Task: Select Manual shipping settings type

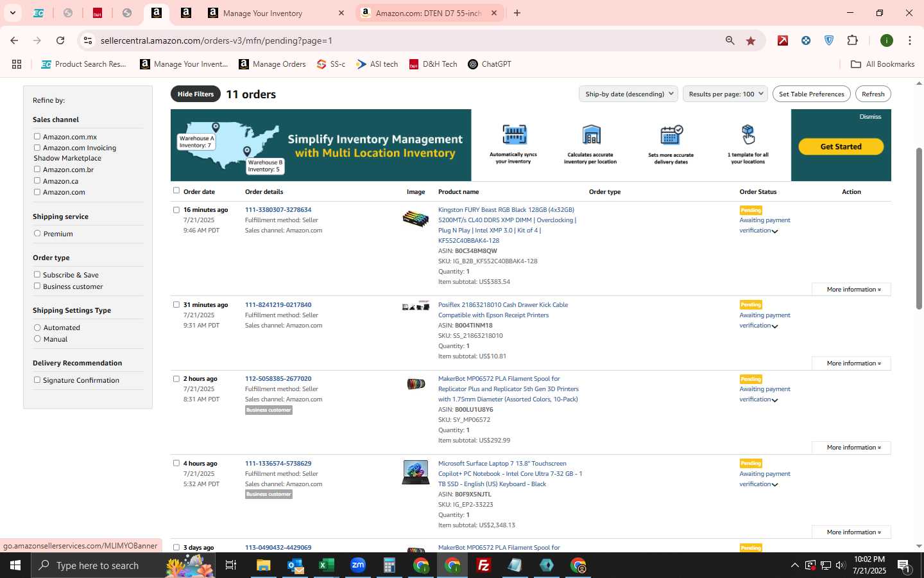Action: click(37, 338)
